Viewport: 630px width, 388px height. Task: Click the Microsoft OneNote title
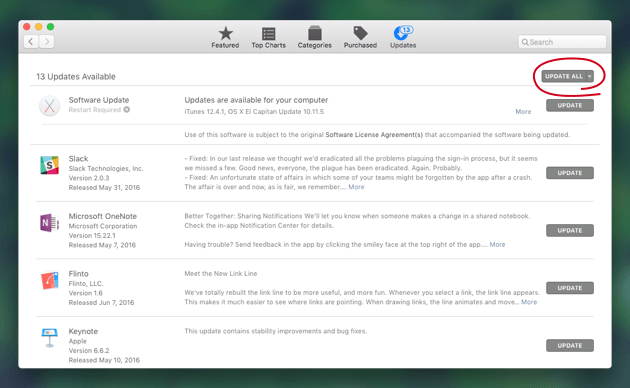pos(102,216)
